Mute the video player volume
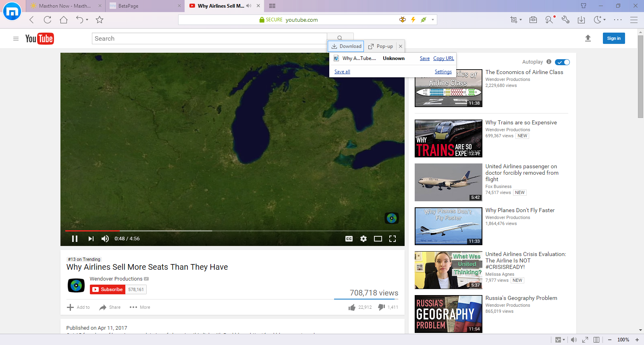Image resolution: width=644 pixels, height=345 pixels. [x=105, y=239]
